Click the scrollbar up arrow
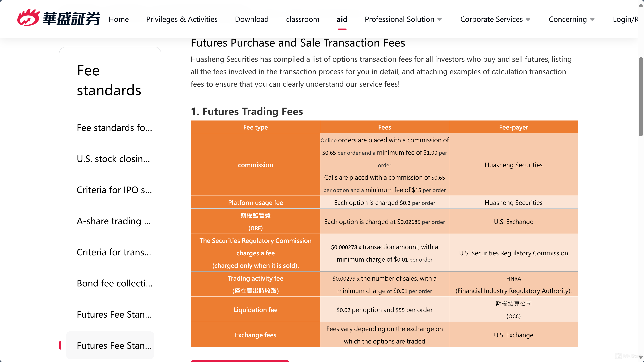This screenshot has width=644, height=362. point(641,5)
